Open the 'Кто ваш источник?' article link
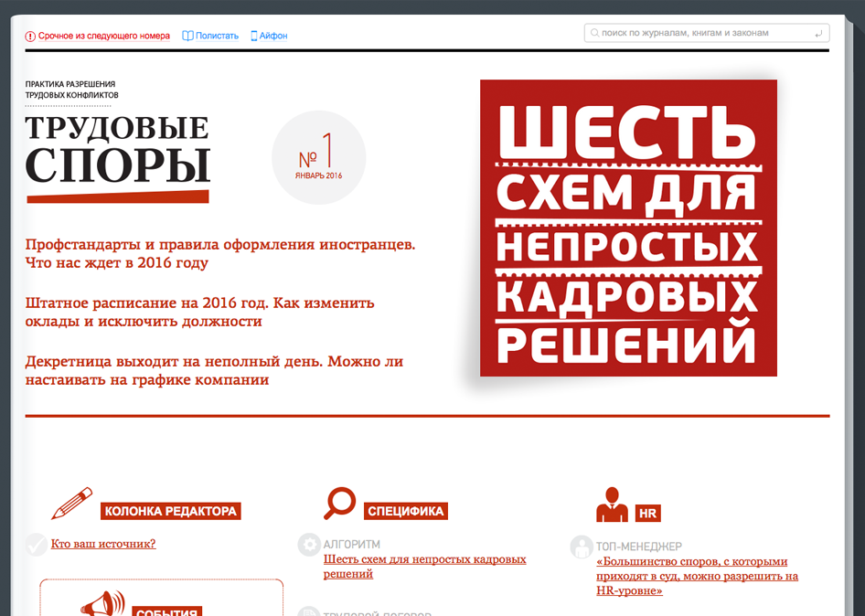This screenshot has width=865, height=616. point(103,544)
